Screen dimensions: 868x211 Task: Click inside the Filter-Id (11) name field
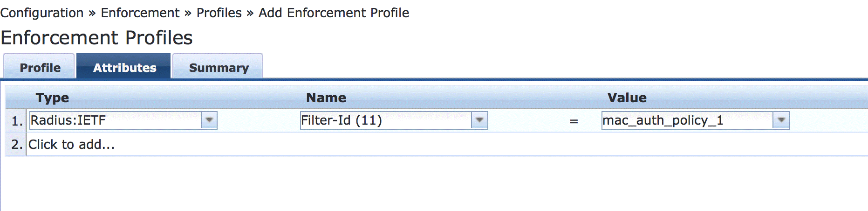(385, 120)
